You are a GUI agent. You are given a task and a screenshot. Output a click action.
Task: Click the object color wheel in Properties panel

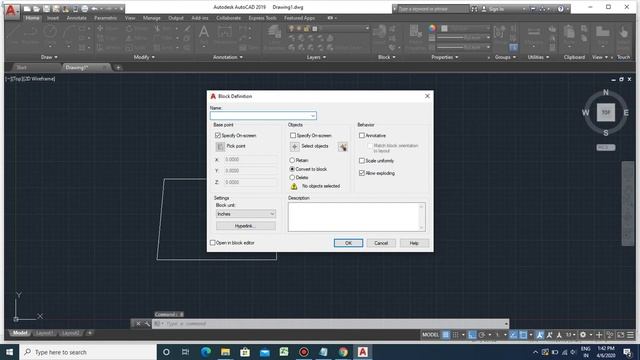pos(432,28)
